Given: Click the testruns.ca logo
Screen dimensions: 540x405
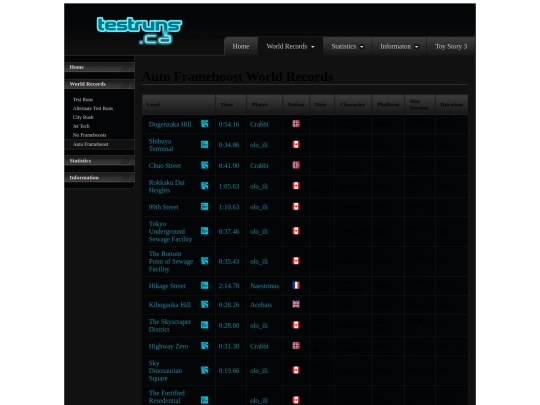Looking at the screenshot, I should click(x=139, y=31).
